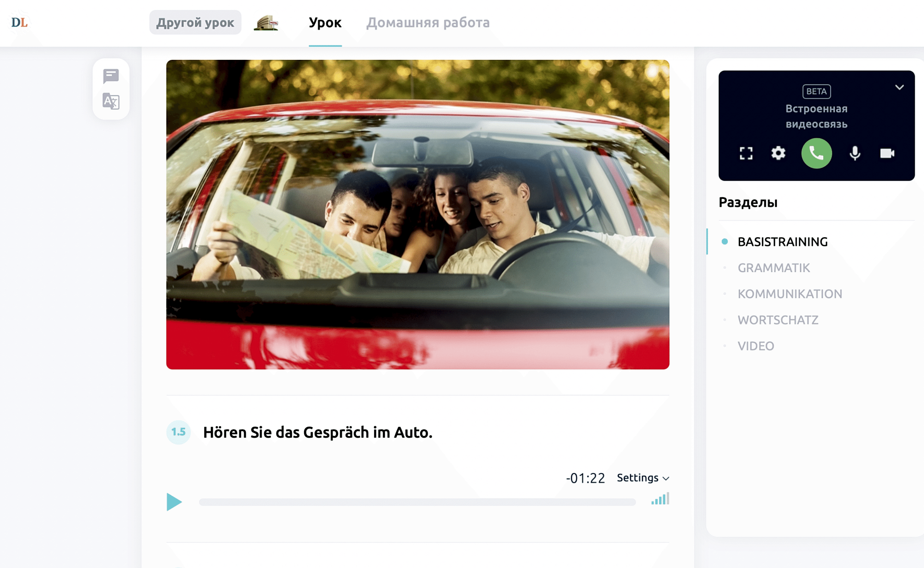Viewport: 924px width, 568px height.
Task: Click the audio progress bar
Action: 417,502
